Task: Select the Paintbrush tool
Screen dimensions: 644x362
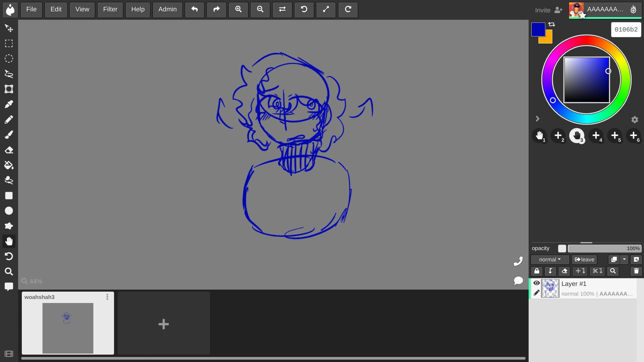Action: pos(9,135)
